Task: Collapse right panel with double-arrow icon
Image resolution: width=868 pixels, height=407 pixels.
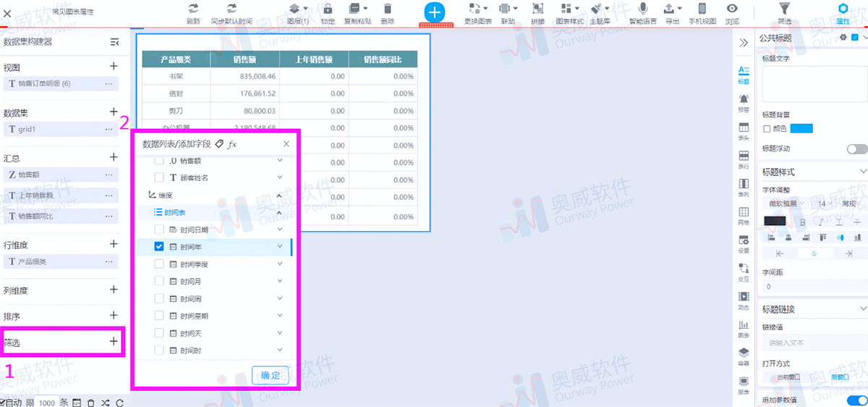Action: coord(743,43)
